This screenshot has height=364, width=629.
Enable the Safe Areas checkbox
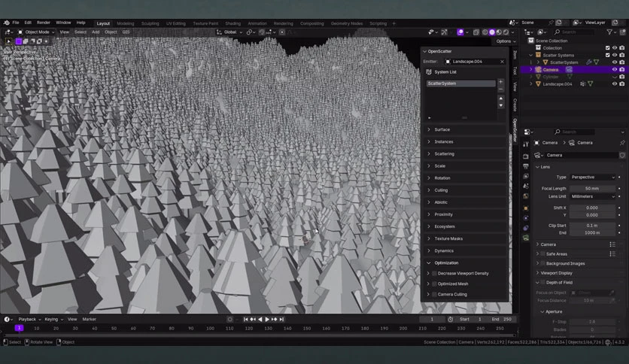(542, 254)
